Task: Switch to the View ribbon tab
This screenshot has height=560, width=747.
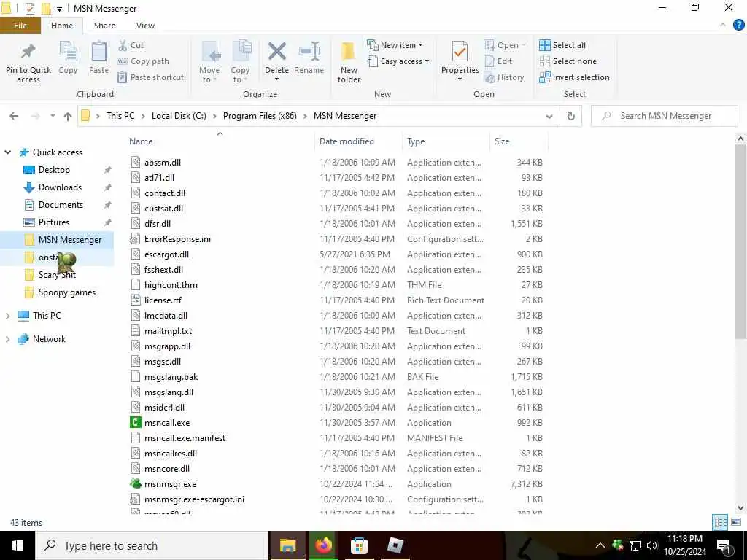Action: (145, 26)
